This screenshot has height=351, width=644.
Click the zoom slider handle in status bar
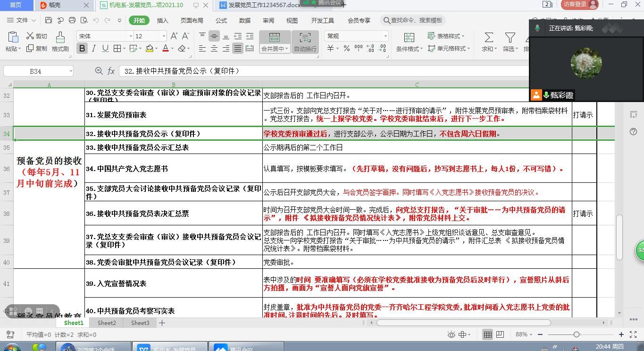[x=576, y=334]
